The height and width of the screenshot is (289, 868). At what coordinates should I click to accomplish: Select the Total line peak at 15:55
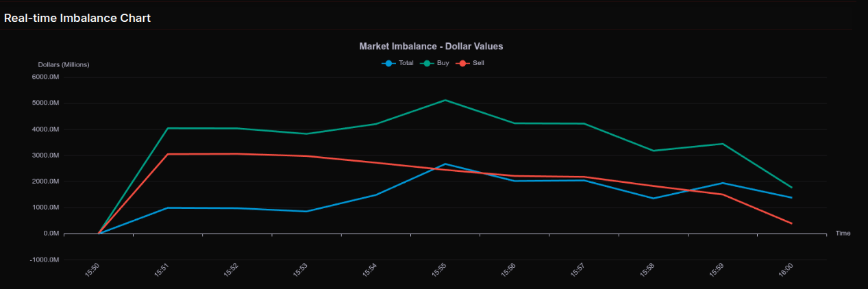click(445, 164)
